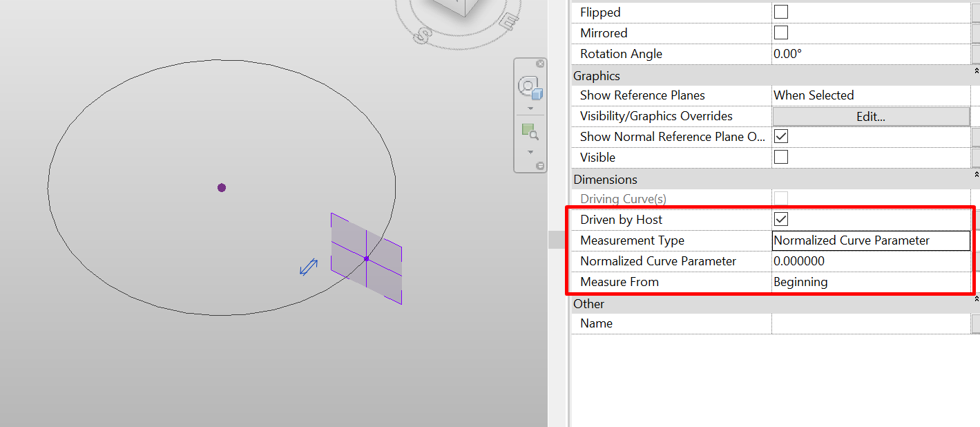Select the ellipse curve in the viewport
The height and width of the screenshot is (427, 980).
coord(221,60)
